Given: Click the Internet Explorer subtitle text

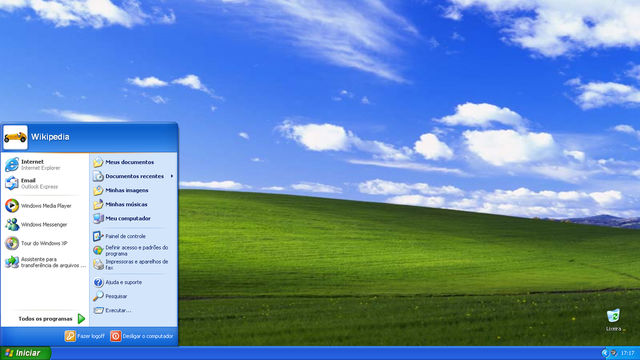Looking at the screenshot, I should (x=40, y=168).
